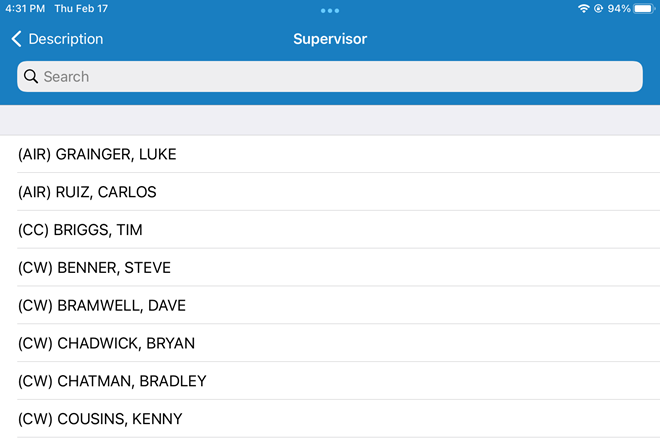Choose (AIR) RUIZ, CARLOS from list
Viewport: 660px width, 444px height.
pos(87,192)
